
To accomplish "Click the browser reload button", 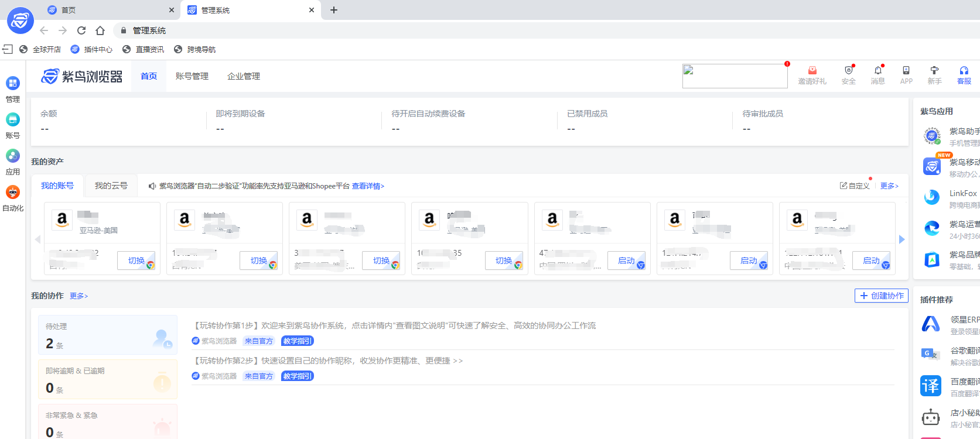I will (81, 30).
